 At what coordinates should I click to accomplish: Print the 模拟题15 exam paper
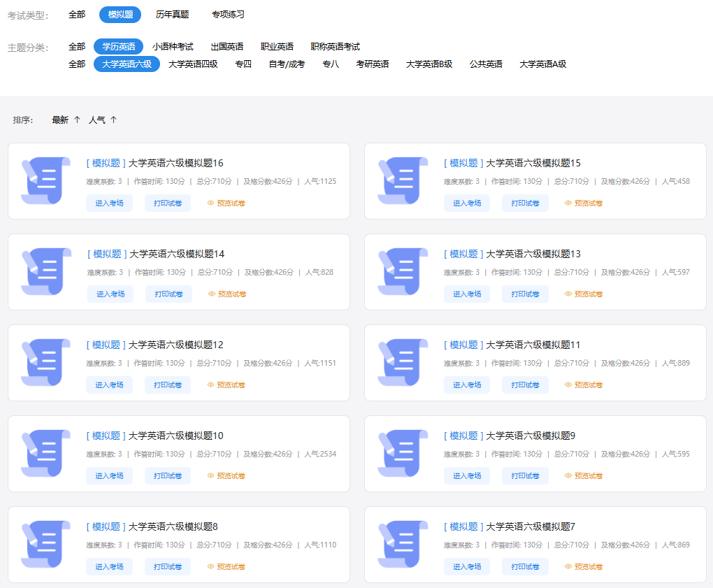click(x=525, y=203)
